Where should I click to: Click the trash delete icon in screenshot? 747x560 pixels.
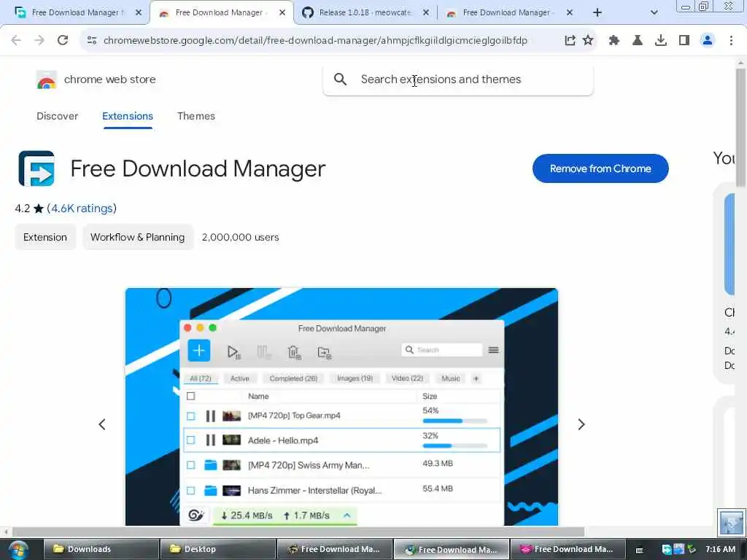click(295, 352)
